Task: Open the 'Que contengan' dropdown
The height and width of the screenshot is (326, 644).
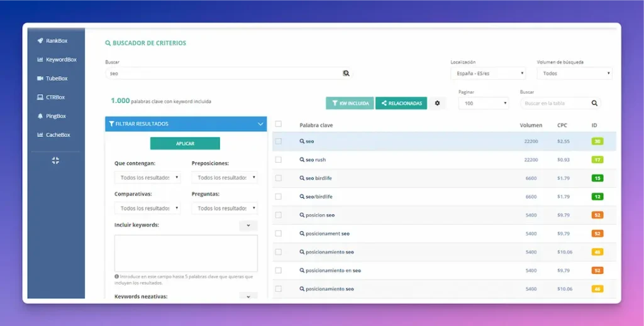Action: coord(147,178)
